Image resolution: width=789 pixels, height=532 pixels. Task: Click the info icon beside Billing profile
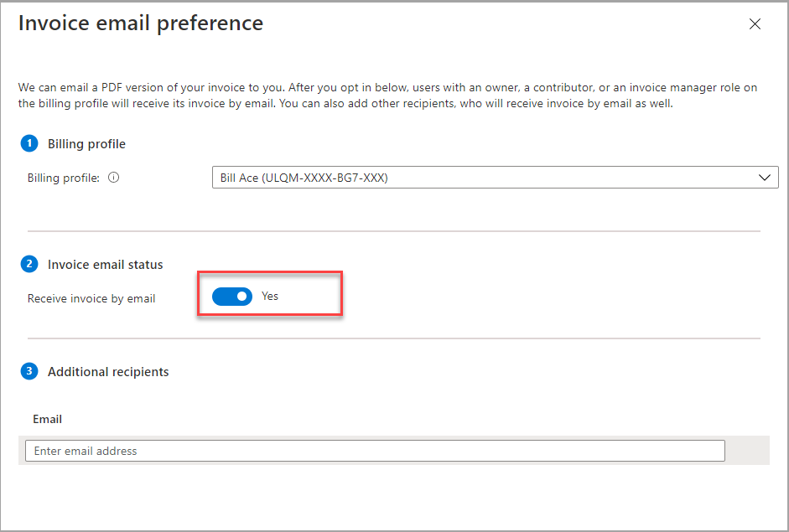(x=114, y=178)
